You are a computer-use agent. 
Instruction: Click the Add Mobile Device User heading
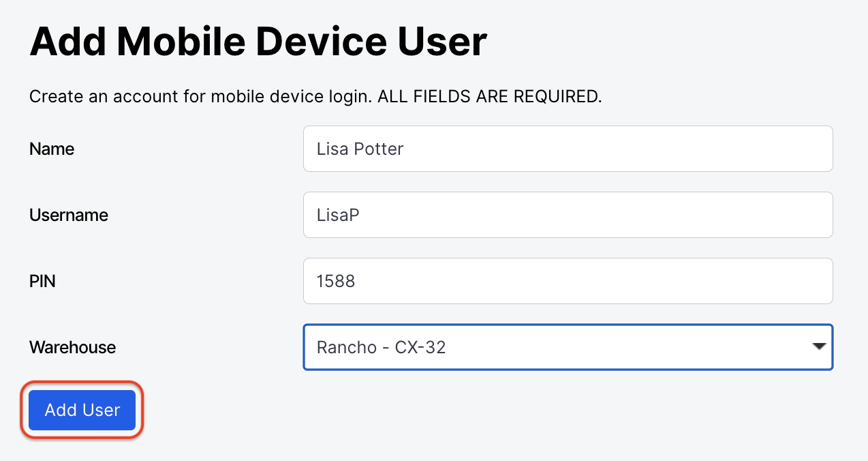click(258, 42)
